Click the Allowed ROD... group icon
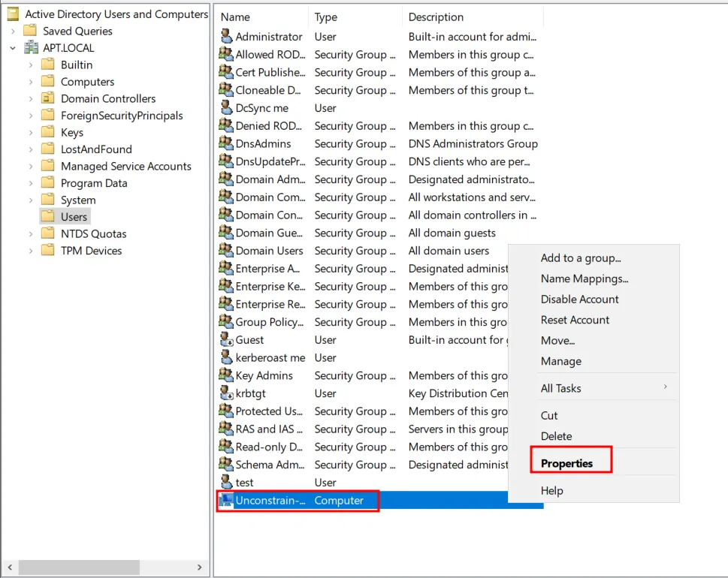The image size is (728, 578). coord(226,54)
